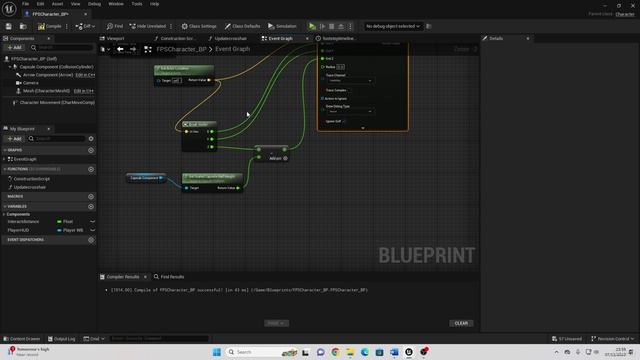Click Add in the Components panel
The height and width of the screenshot is (360, 640).
tap(14, 47)
